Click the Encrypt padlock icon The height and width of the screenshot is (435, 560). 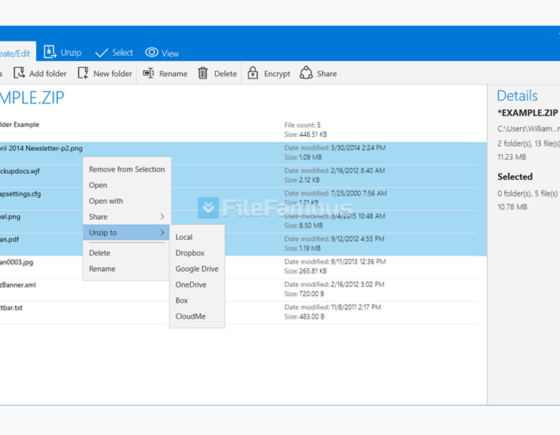[x=253, y=72]
